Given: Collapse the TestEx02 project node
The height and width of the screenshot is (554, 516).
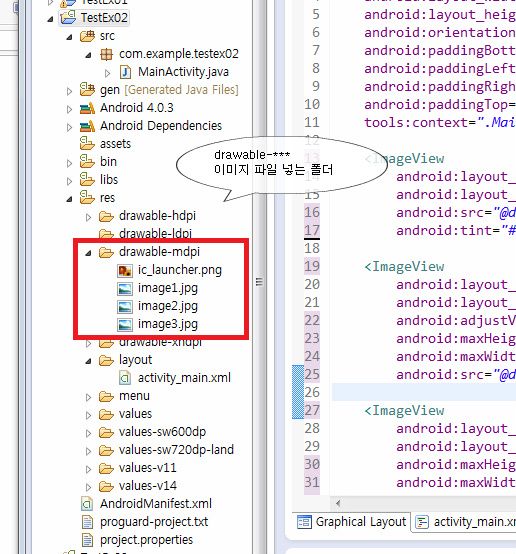Looking at the screenshot, I should pyautogui.click(x=51, y=19).
